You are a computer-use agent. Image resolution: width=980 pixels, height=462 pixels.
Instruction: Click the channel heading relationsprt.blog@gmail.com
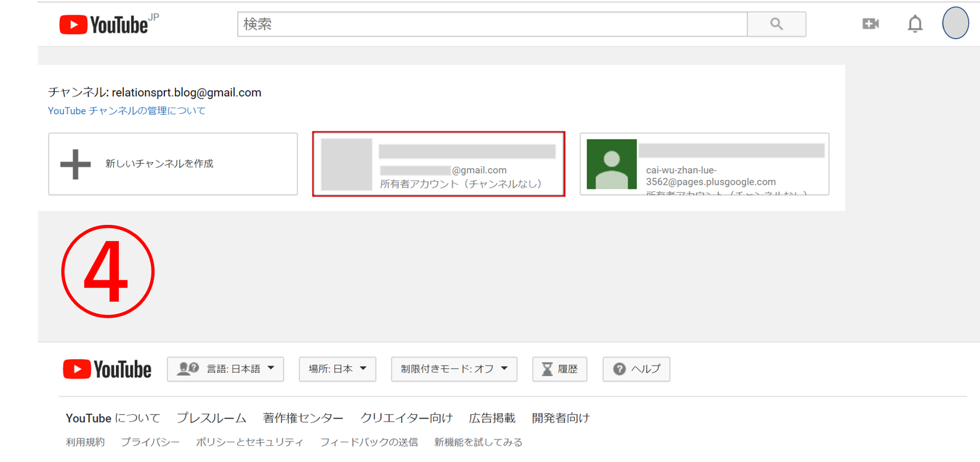coord(154,93)
